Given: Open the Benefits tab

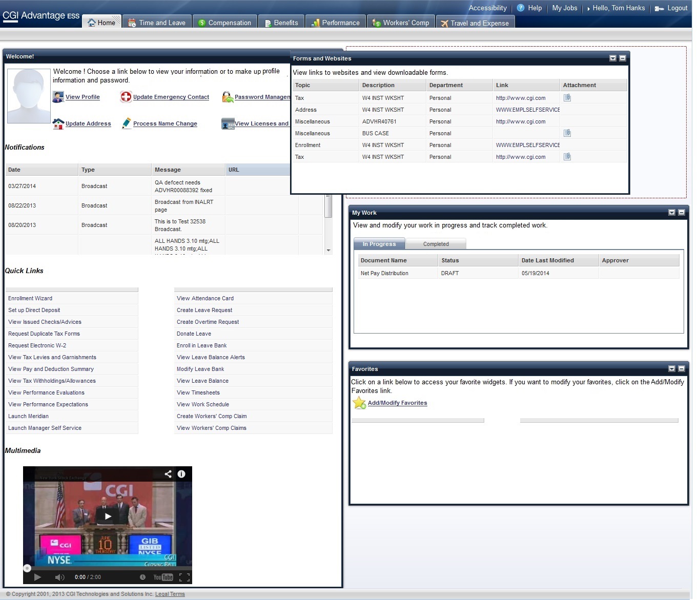Looking at the screenshot, I should click(x=281, y=23).
